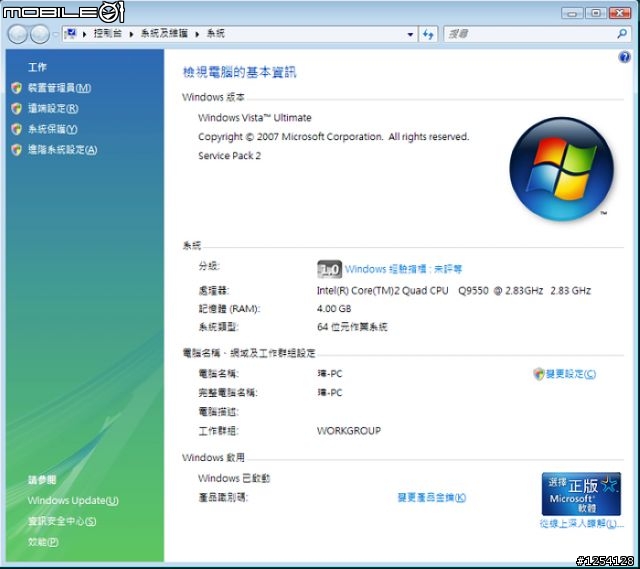Expand the arrow before 系統 in breadcrumb
This screenshot has height=569, width=640.
tap(197, 34)
